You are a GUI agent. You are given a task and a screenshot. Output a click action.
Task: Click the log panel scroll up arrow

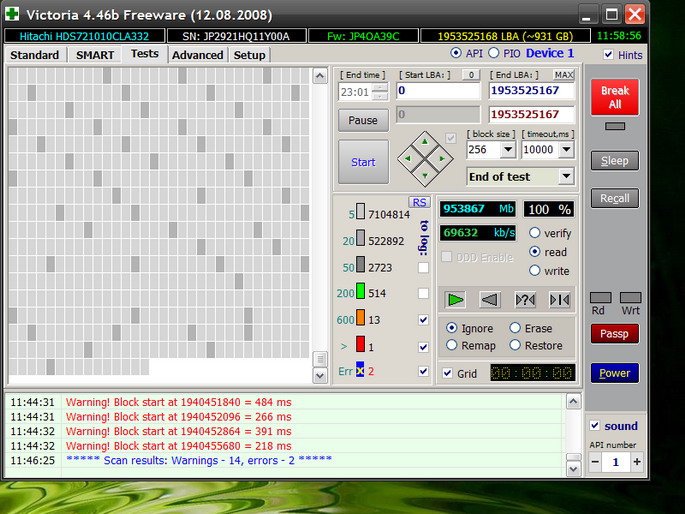tap(573, 401)
